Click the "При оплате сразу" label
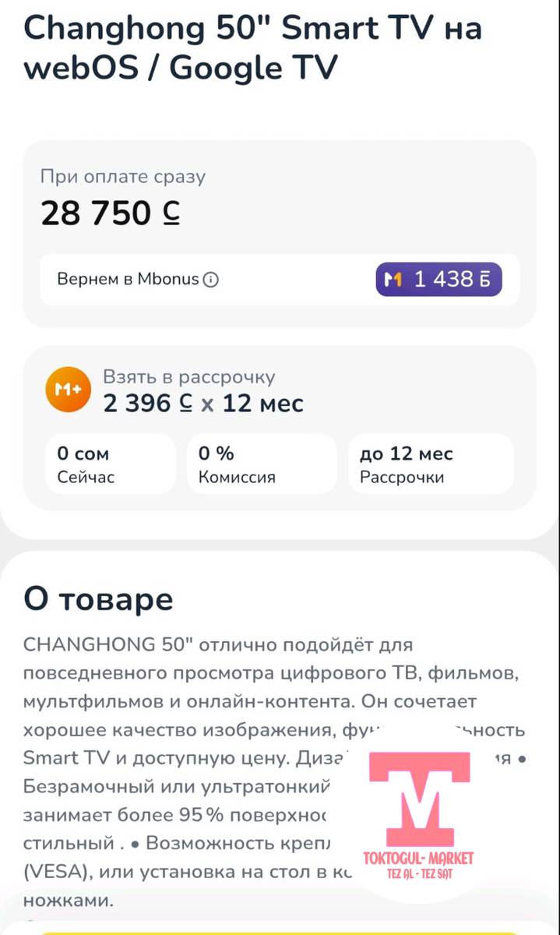This screenshot has width=560, height=935. pos(123,176)
